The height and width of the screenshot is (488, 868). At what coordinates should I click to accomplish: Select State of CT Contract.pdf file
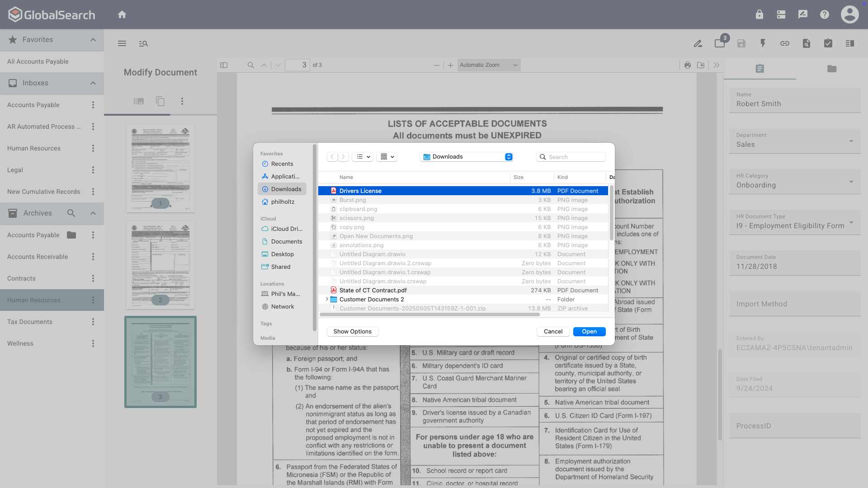tap(373, 290)
